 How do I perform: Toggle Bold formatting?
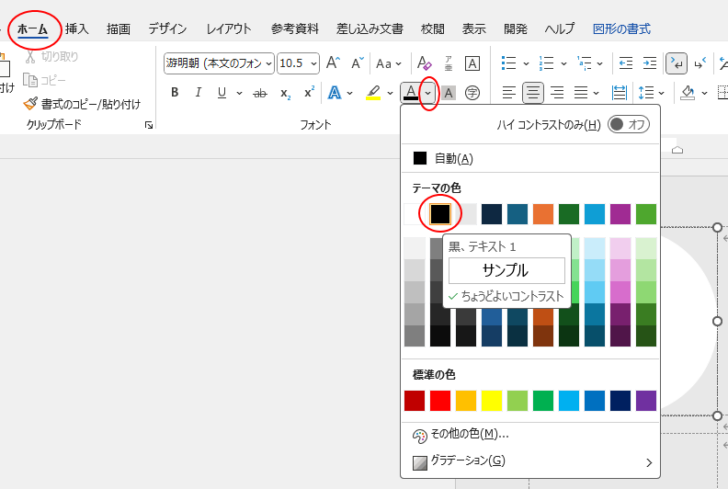coord(175,92)
